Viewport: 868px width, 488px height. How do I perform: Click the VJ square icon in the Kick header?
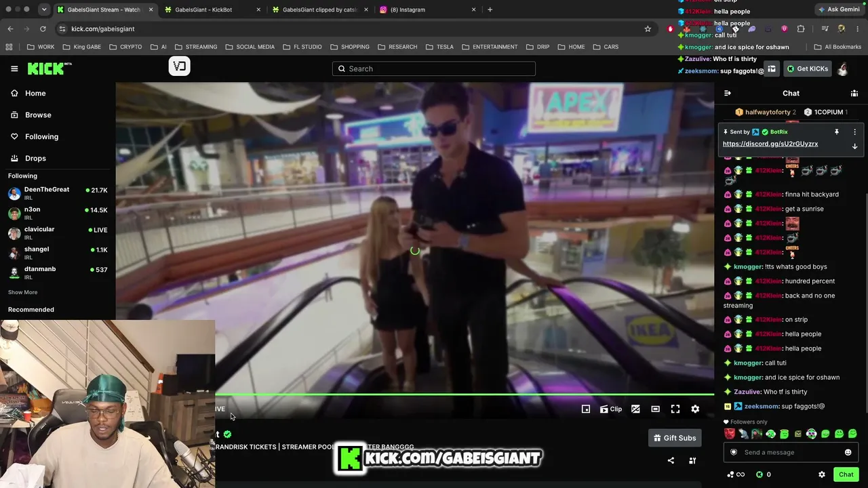pos(180,66)
